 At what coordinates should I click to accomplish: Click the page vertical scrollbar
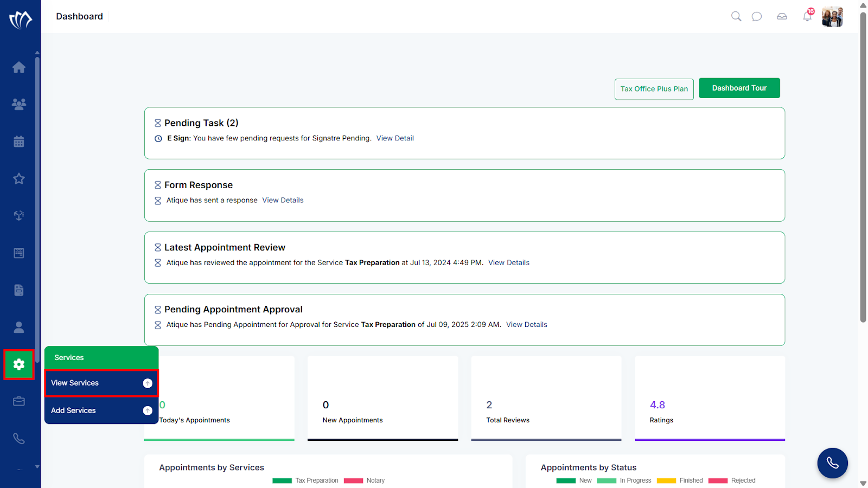click(863, 167)
